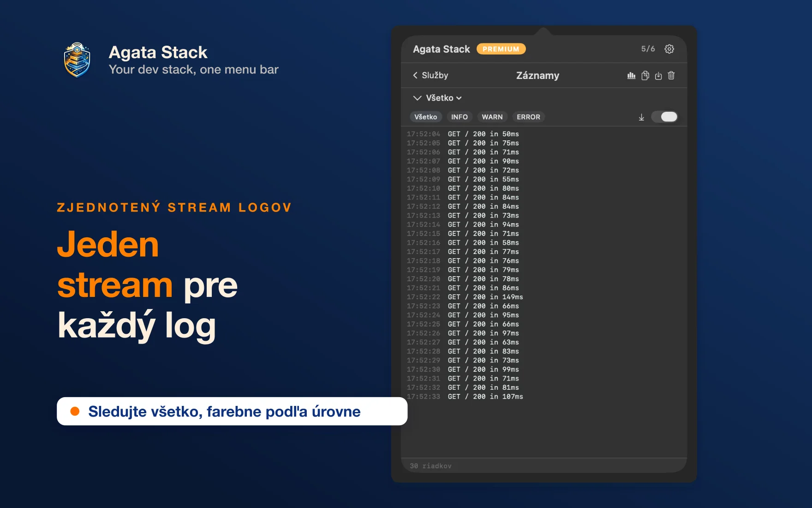The width and height of the screenshot is (812, 508).
Task: Click the PREMIUM badge
Action: pyautogui.click(x=501, y=49)
